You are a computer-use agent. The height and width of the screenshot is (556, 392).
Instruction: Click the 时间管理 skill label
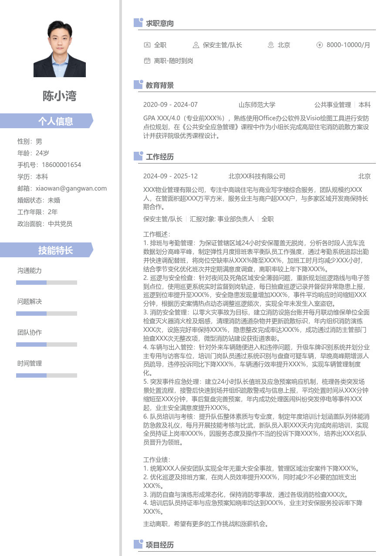tap(30, 363)
